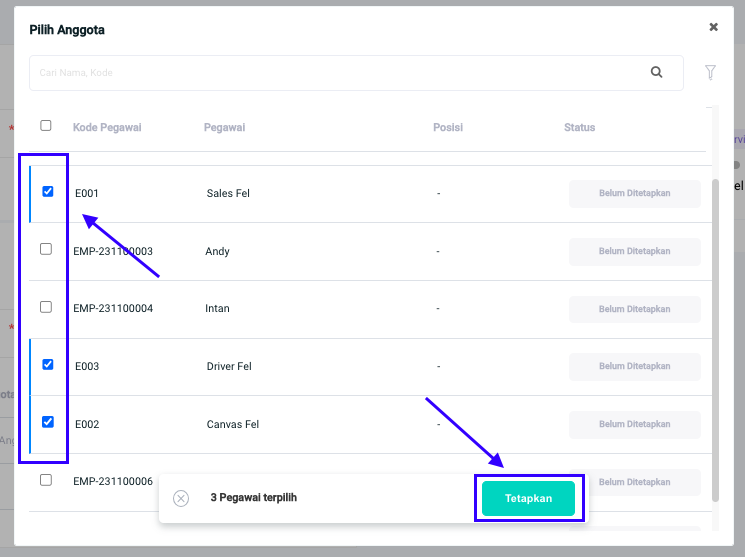Click the Kode Pegawai column header
The height and width of the screenshot is (557, 745).
[x=107, y=127]
